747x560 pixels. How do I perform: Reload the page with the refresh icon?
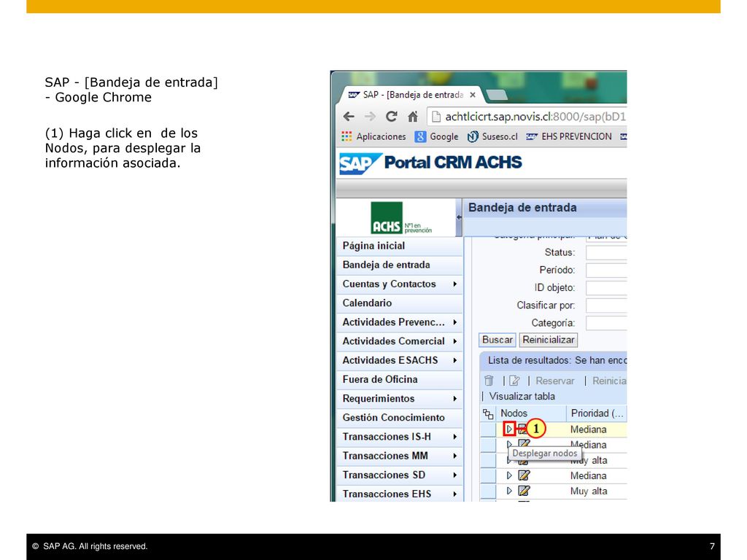coord(392,116)
